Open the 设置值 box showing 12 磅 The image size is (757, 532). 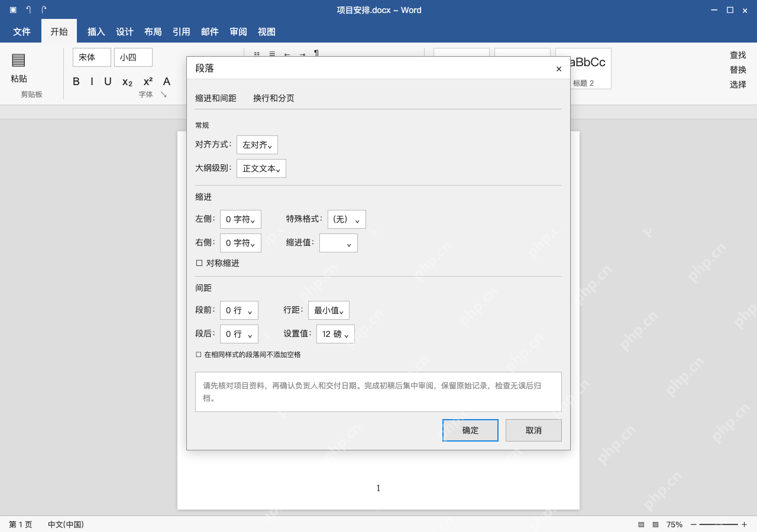pyautogui.click(x=335, y=334)
